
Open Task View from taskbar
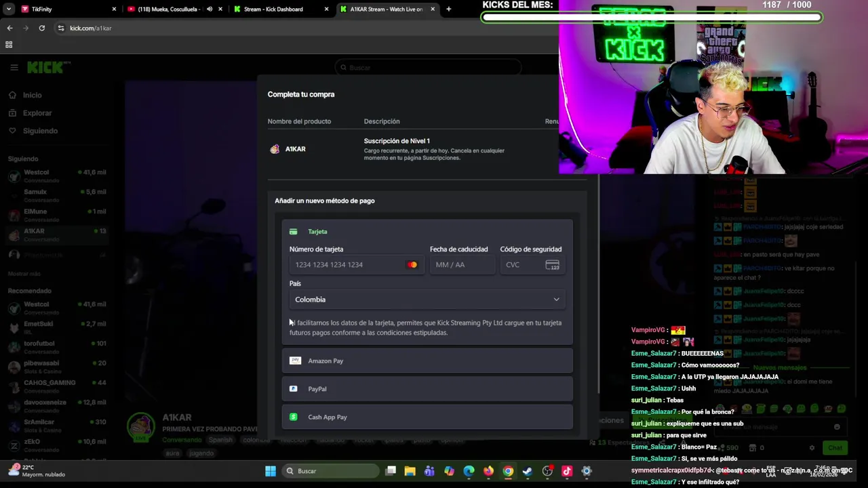point(391,471)
